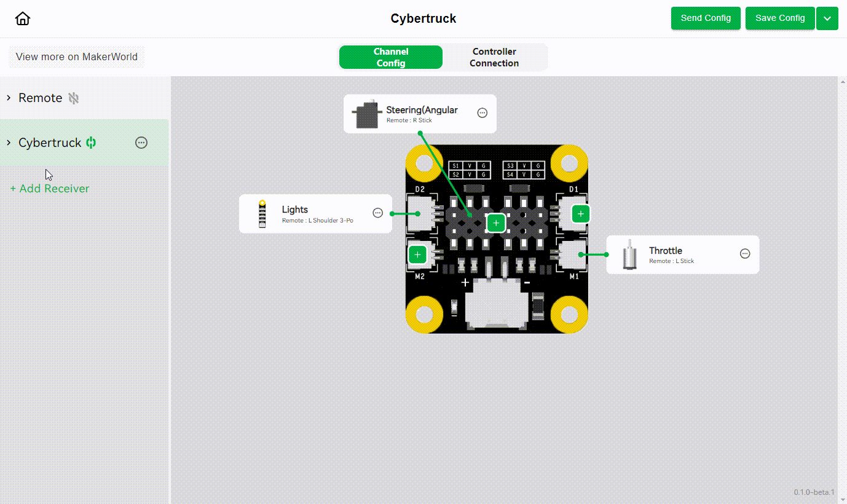Viewport: 847px width, 504px height.
Task: Click the Steering(Angular title text
Action: click(x=422, y=110)
